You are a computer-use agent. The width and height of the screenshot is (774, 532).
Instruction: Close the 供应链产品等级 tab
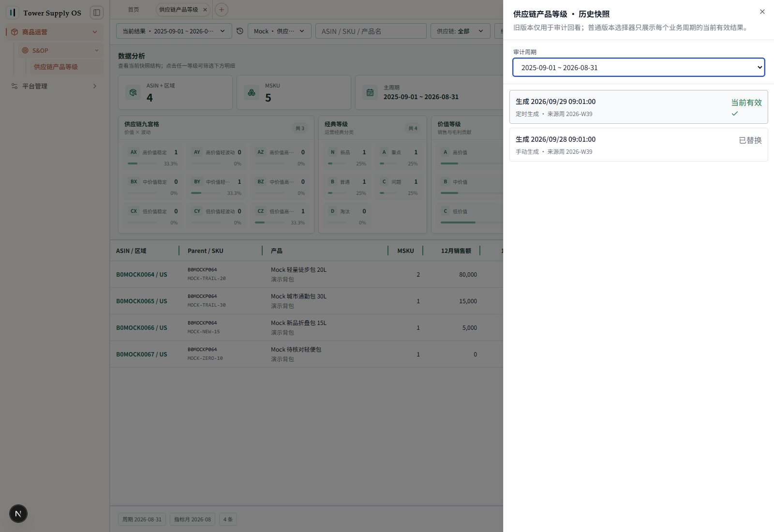click(205, 10)
